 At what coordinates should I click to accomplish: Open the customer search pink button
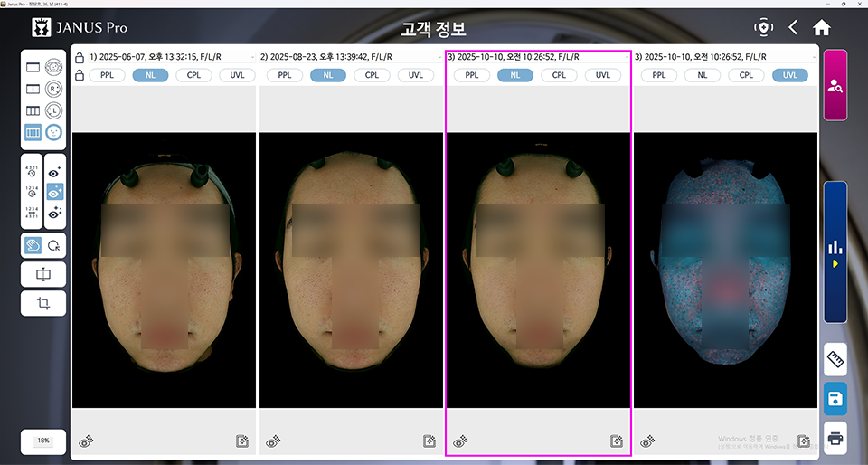tap(835, 85)
